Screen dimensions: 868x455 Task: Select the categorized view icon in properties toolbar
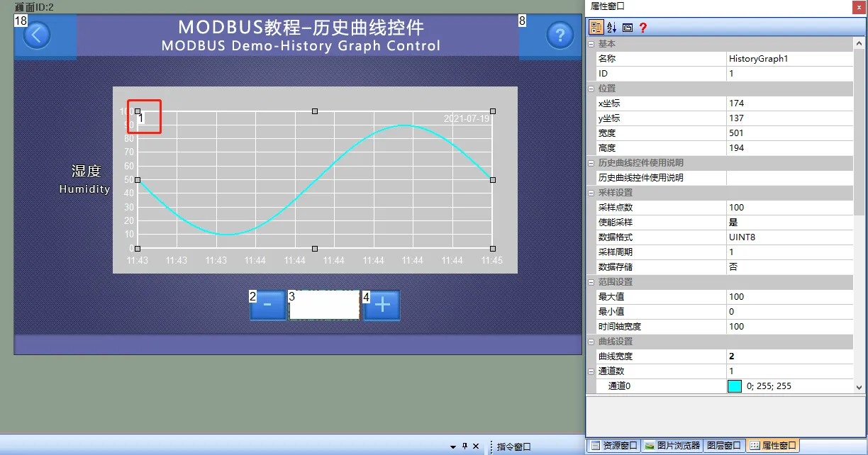pos(597,27)
